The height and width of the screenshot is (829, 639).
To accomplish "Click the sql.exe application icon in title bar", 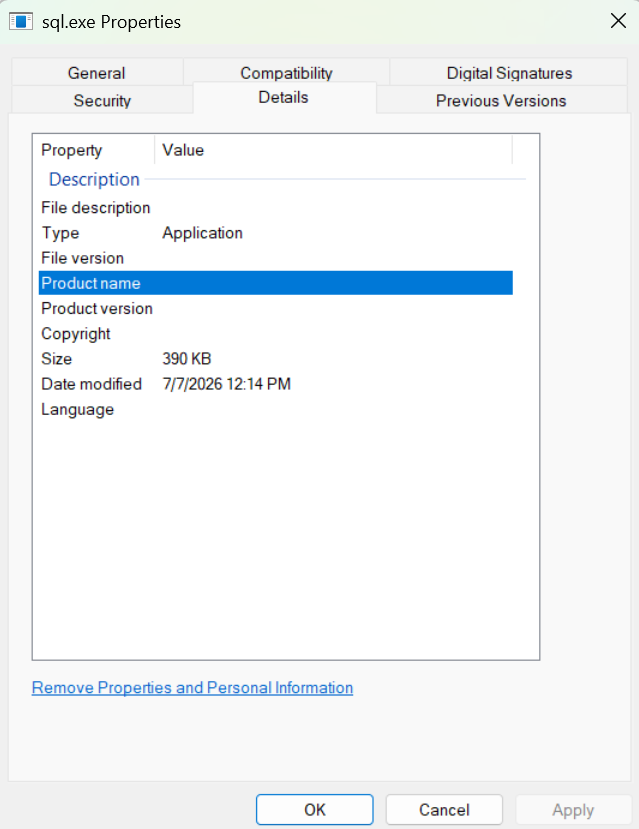I will pos(21,22).
